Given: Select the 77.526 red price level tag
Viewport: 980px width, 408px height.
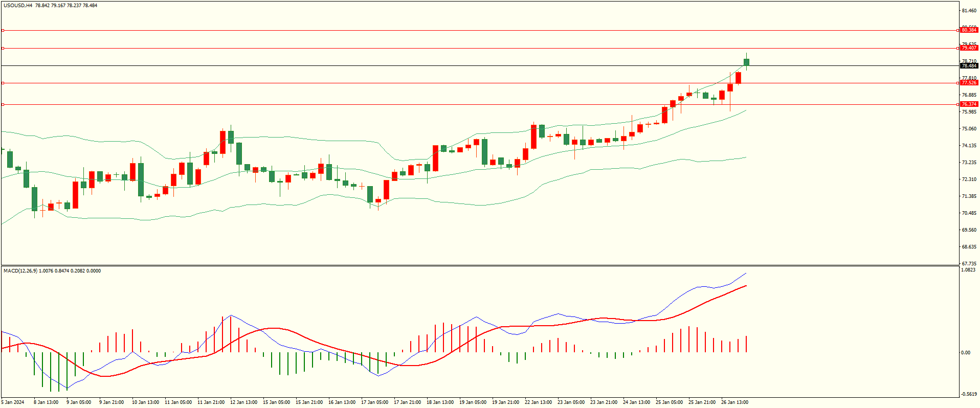Looking at the screenshot, I should (969, 83).
